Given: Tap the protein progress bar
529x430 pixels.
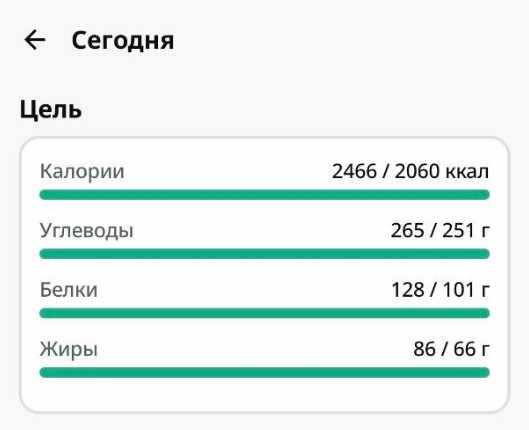Looking at the screenshot, I should point(264,313).
